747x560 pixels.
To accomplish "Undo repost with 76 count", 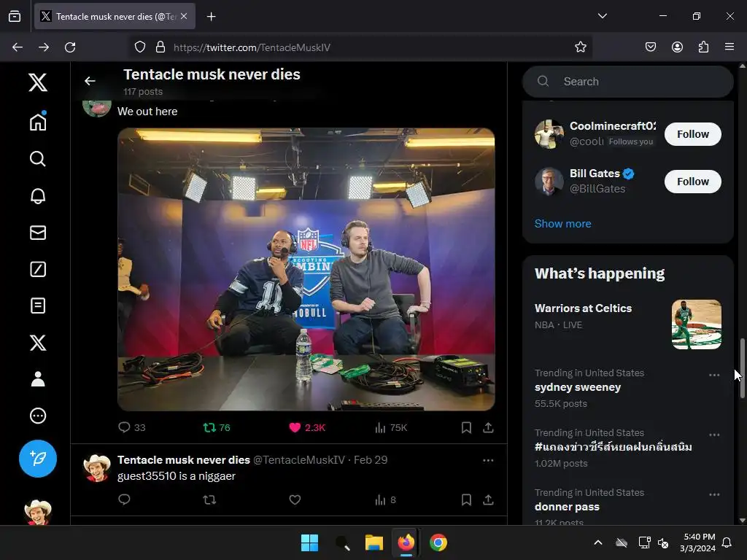I will click(x=216, y=427).
